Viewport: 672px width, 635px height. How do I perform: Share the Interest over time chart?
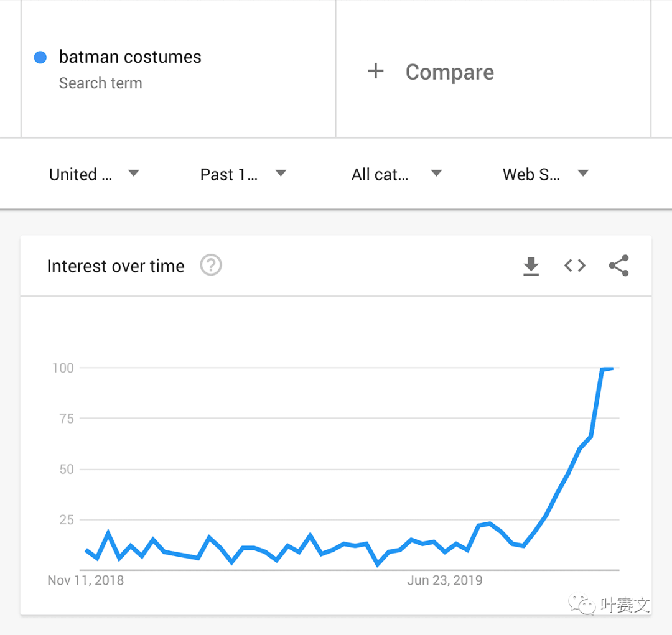tap(619, 266)
